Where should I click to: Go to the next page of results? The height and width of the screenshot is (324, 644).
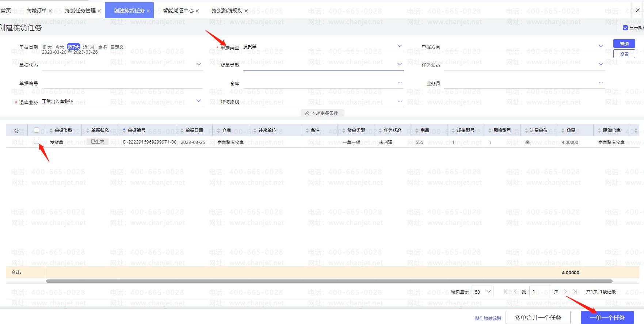point(565,291)
